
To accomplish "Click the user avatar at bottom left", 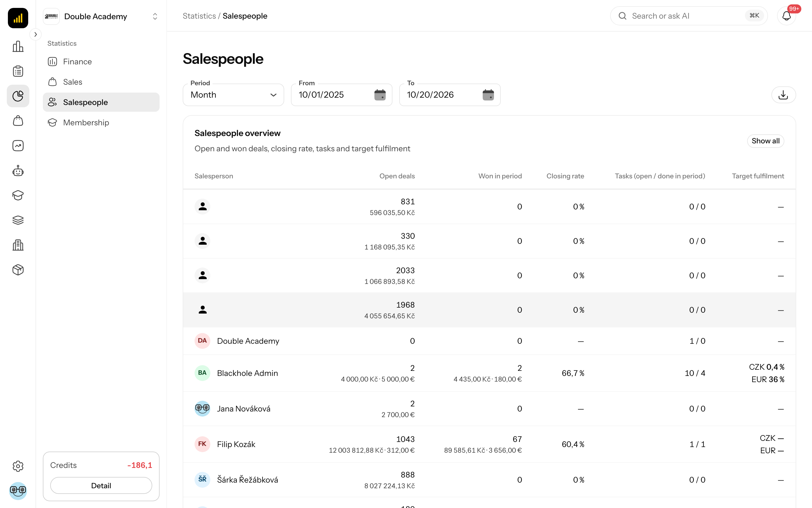I will pyautogui.click(x=18, y=491).
